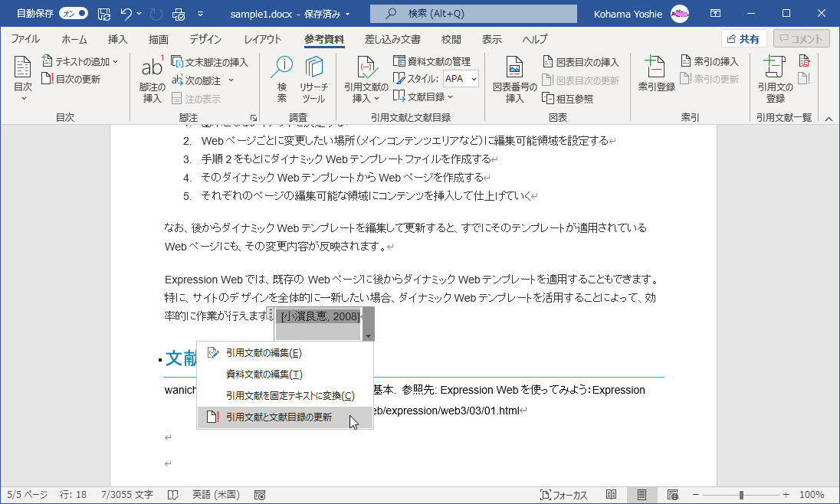
Task: Switch to the 校閲 tab
Action: coord(451,39)
